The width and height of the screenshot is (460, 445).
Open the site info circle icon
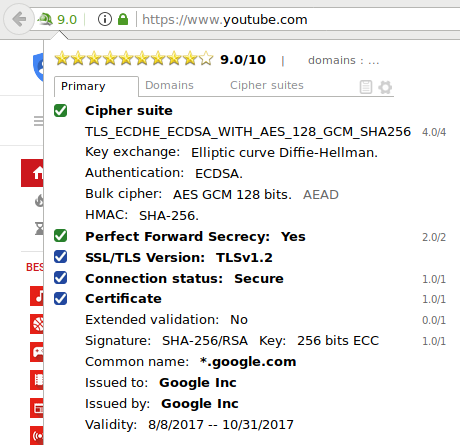pos(105,19)
